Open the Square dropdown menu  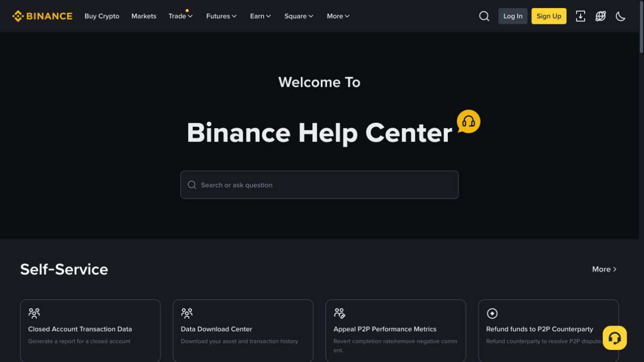tap(299, 16)
